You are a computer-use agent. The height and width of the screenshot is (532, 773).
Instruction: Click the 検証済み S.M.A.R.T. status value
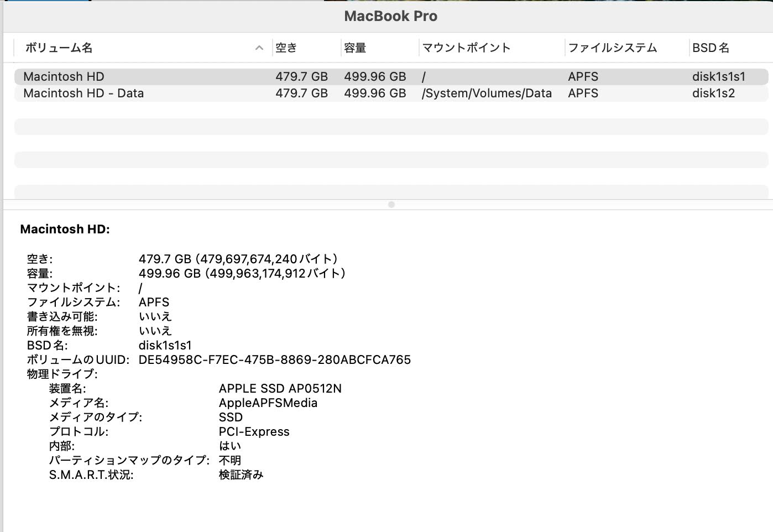[242, 474]
